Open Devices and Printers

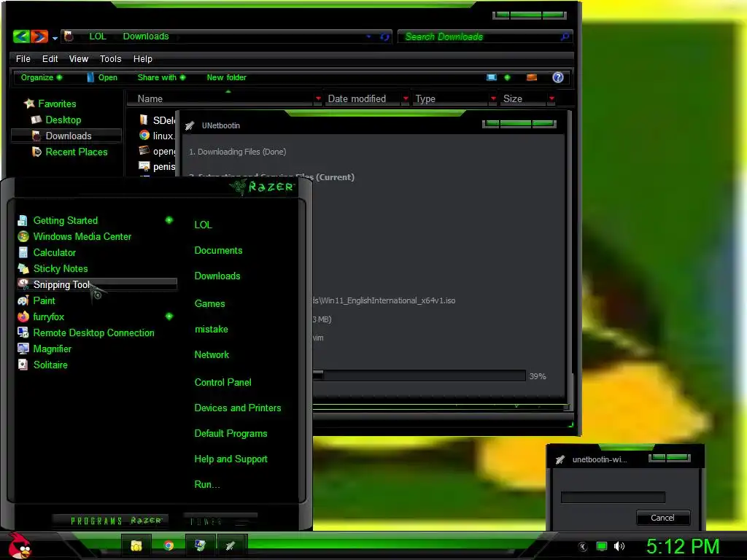(x=238, y=408)
